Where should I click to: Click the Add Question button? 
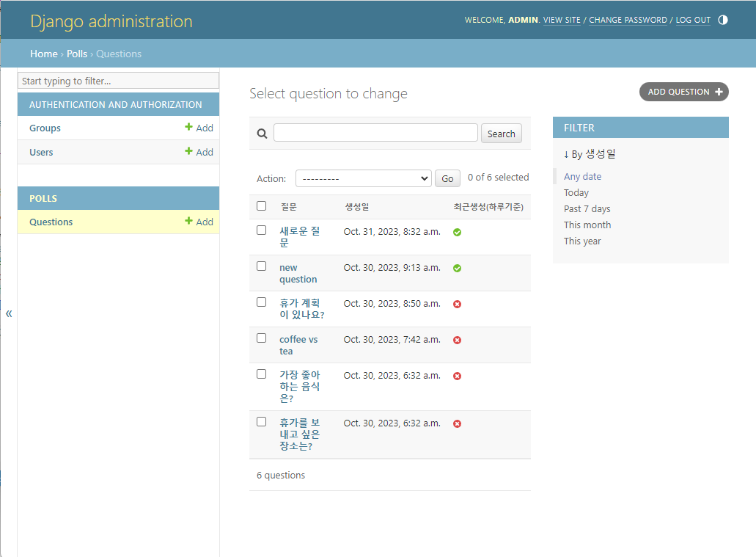click(x=683, y=92)
